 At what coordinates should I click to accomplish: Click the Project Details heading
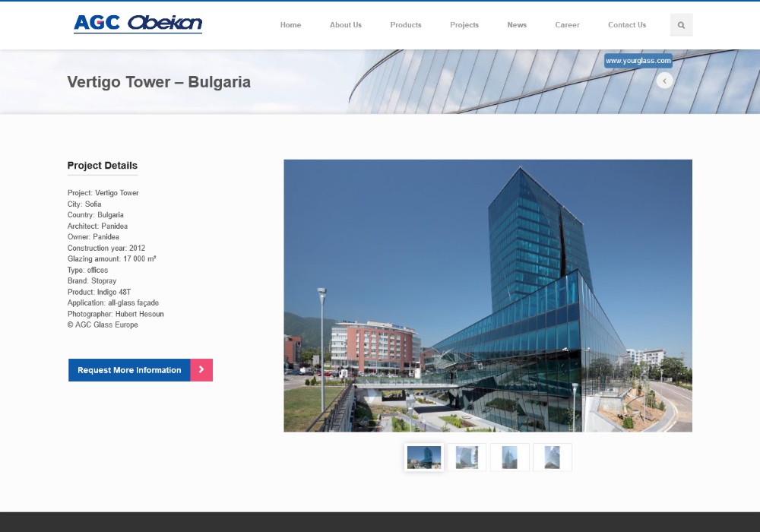coord(103,165)
